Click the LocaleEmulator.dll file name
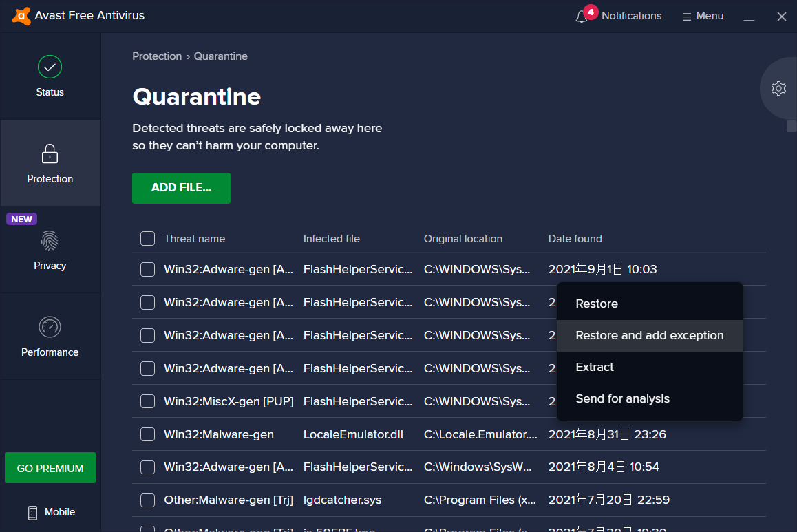797x532 pixels. (x=353, y=434)
